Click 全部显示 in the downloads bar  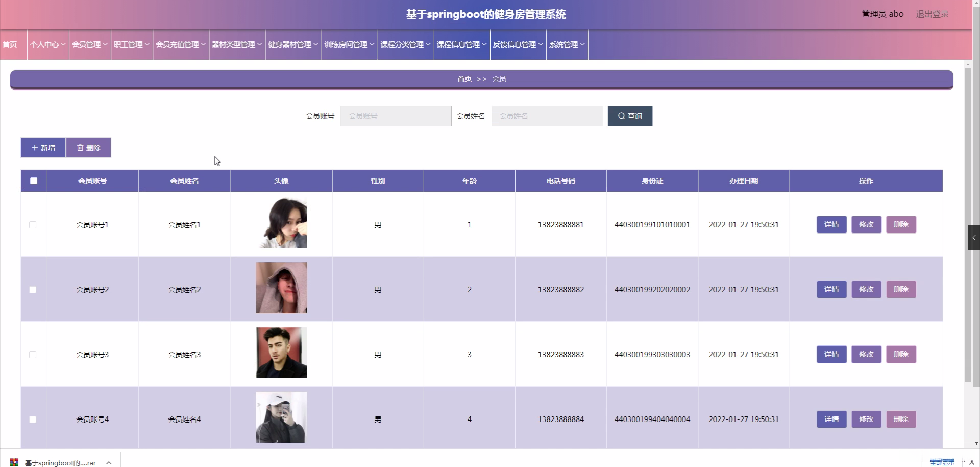(x=942, y=462)
